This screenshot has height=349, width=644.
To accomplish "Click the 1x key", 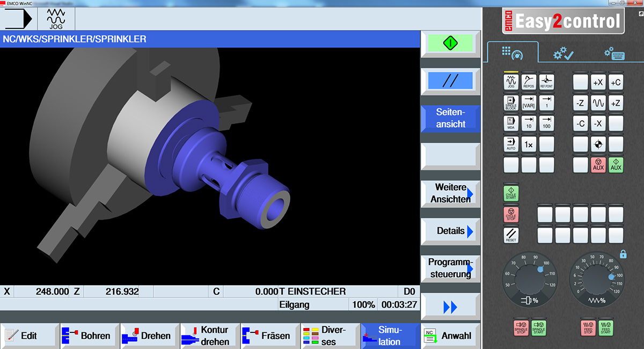I will [x=529, y=144].
